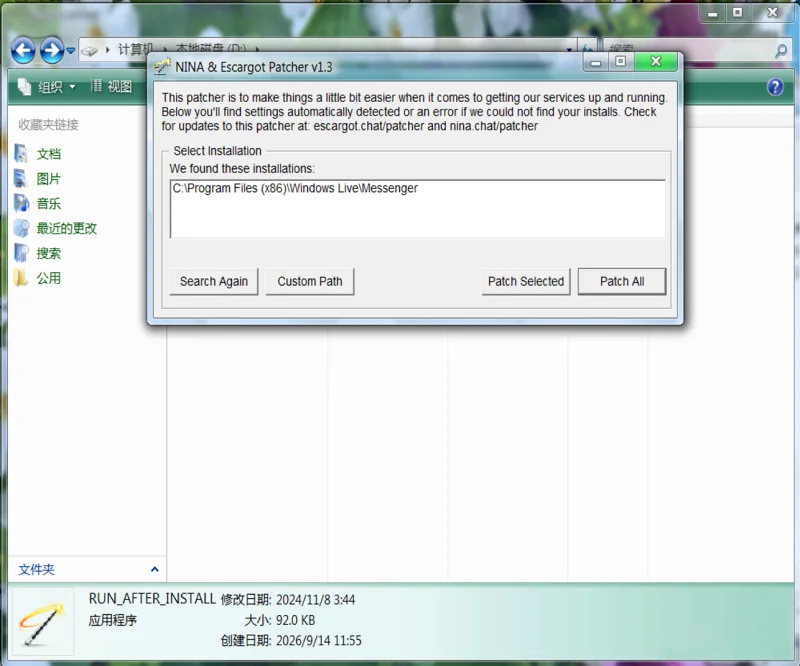Open 公用 folder link

(x=48, y=278)
